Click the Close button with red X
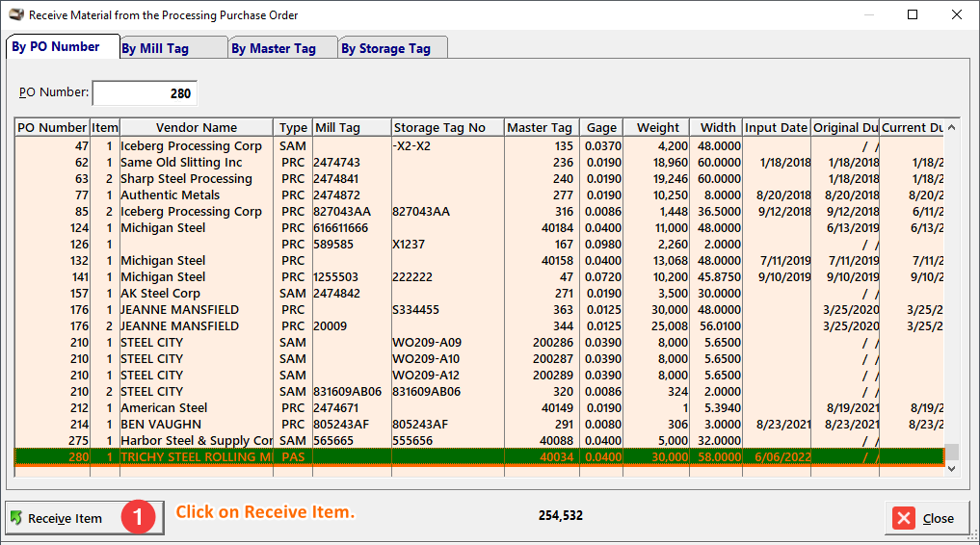The height and width of the screenshot is (545, 980). click(x=928, y=518)
